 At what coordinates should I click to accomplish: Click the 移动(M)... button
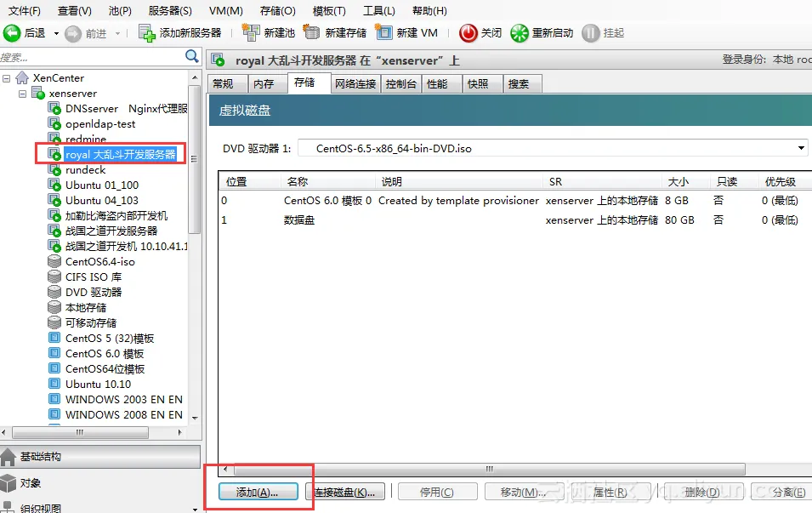[x=524, y=492]
